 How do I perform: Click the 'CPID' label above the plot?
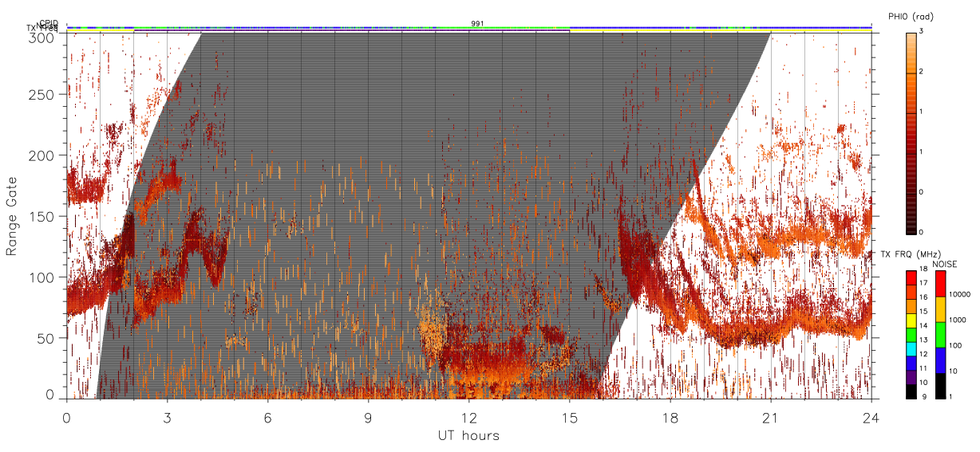[x=50, y=23]
